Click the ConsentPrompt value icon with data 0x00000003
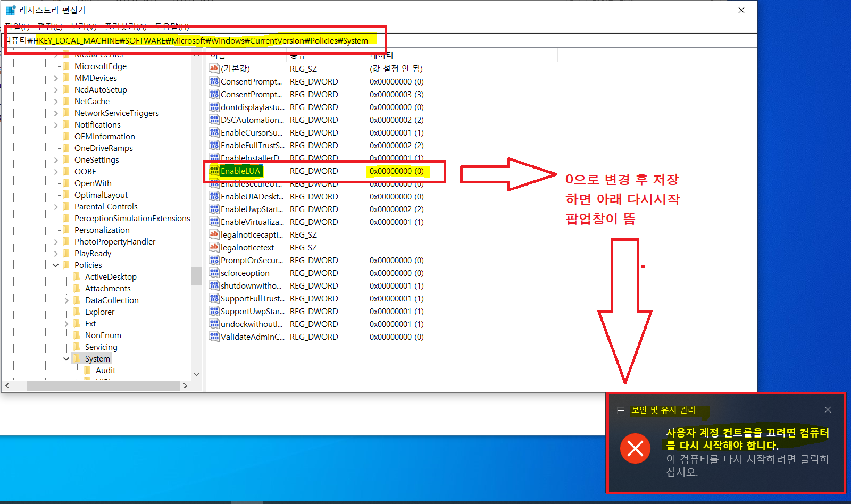The image size is (851, 504). 214,94
